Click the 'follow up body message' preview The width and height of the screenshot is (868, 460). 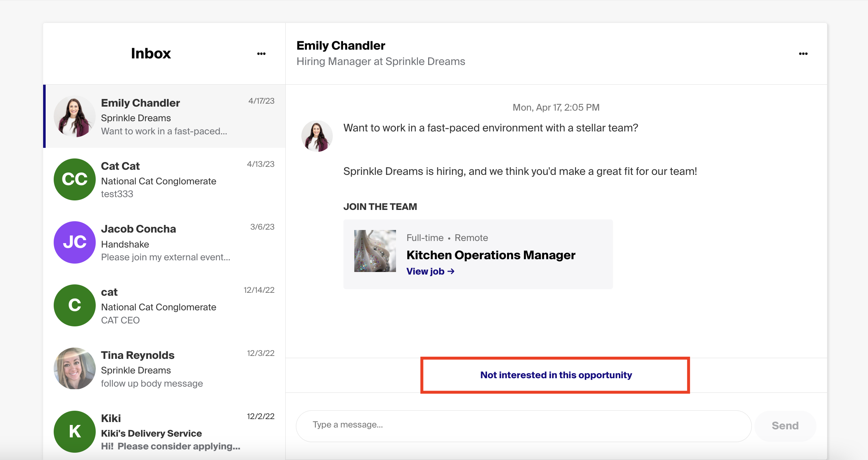click(x=152, y=383)
